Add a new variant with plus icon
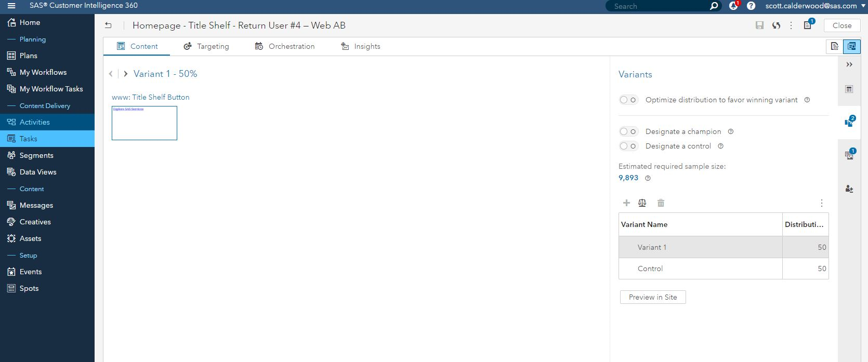 [x=626, y=203]
